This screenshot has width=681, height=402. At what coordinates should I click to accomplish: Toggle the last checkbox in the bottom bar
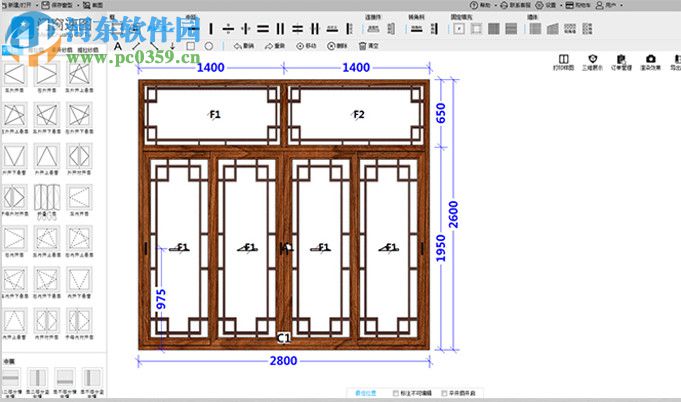click(x=444, y=393)
